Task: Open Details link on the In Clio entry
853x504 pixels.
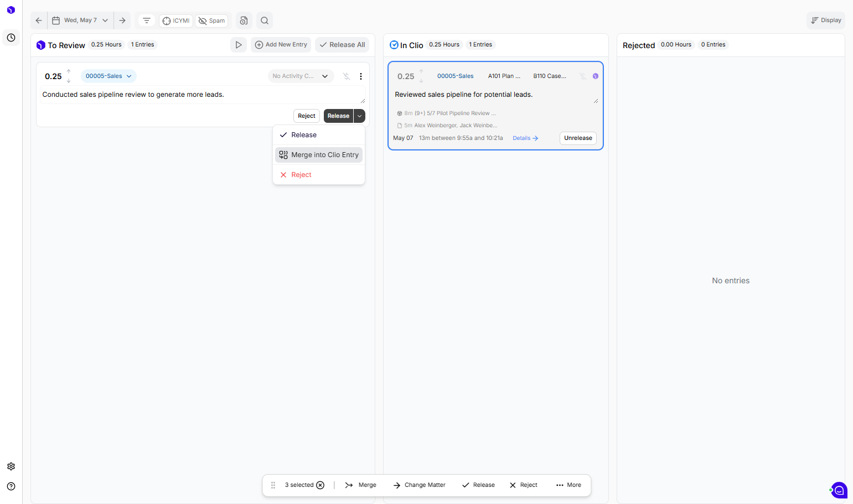Action: (525, 138)
